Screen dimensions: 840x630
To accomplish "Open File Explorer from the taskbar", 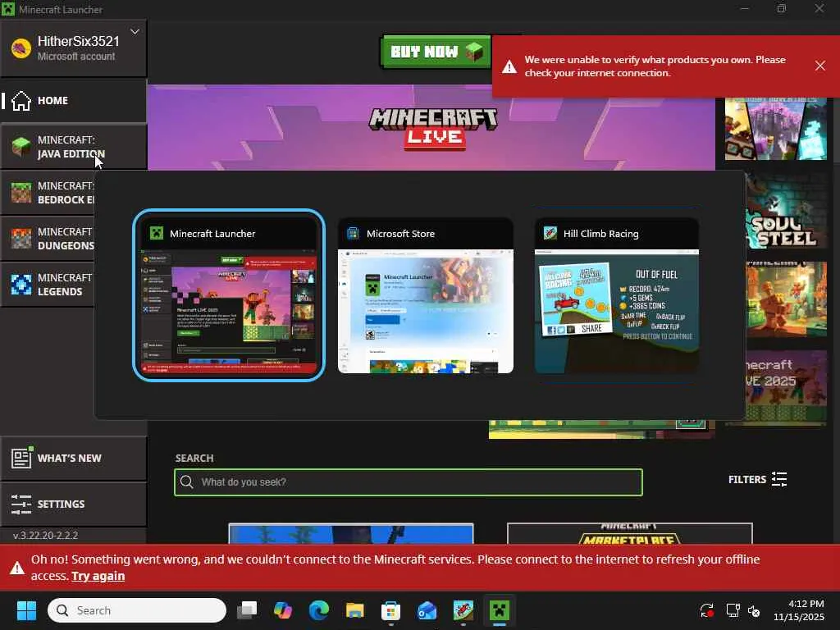I will pyautogui.click(x=354, y=610).
